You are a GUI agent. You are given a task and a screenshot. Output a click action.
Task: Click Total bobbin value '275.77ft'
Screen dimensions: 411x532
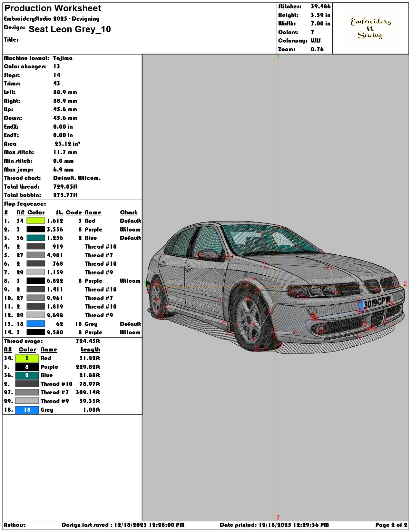point(65,195)
